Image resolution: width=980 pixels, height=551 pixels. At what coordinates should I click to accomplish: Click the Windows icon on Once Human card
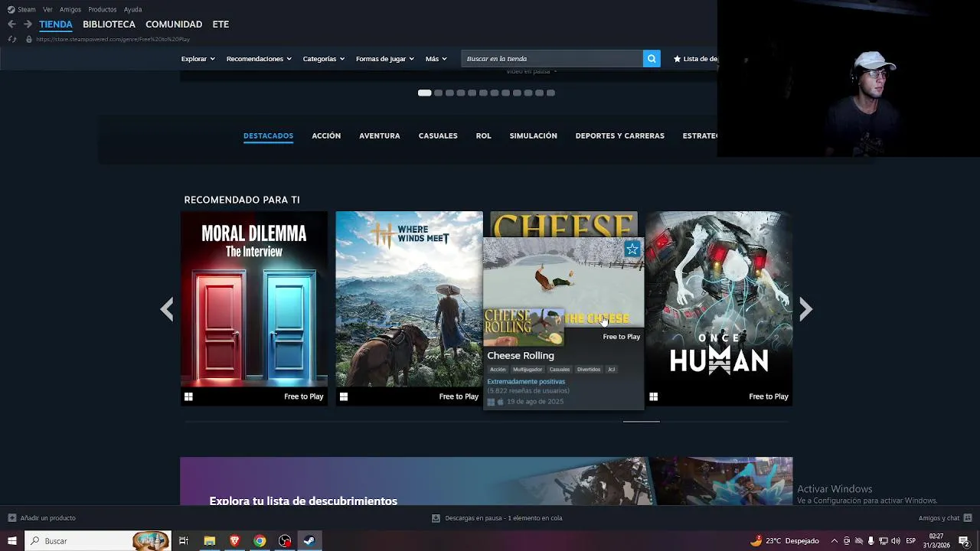click(653, 396)
